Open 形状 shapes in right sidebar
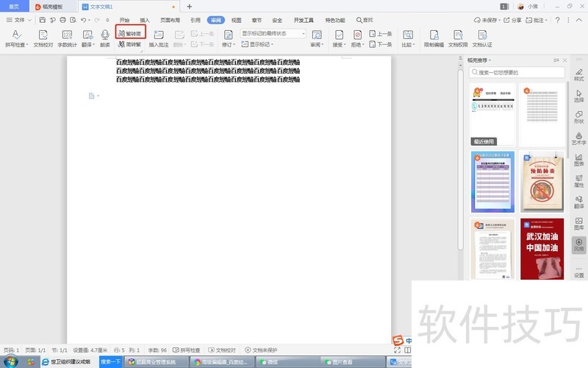Viewport: 588px width, 368px height. [x=579, y=117]
